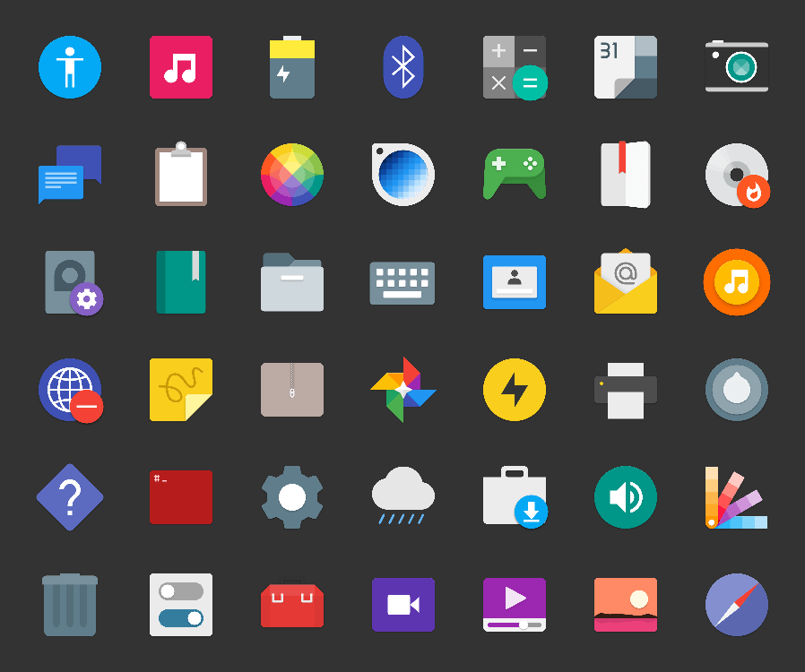Click the compass browser icon
Screen dimensions: 805x672
737,604
